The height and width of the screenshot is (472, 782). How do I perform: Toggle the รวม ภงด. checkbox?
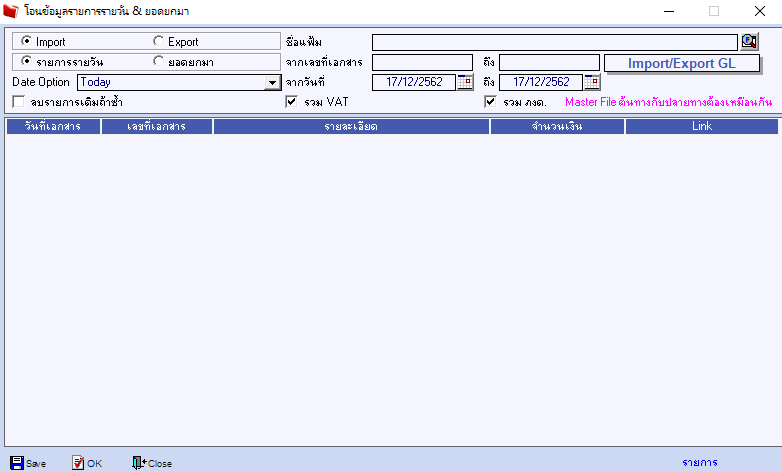click(490, 102)
